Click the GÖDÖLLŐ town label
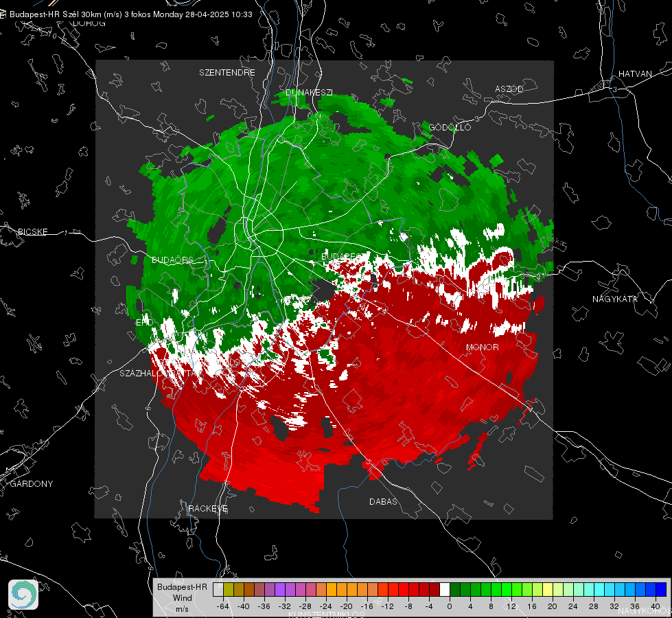The image size is (672, 618). pos(450,127)
